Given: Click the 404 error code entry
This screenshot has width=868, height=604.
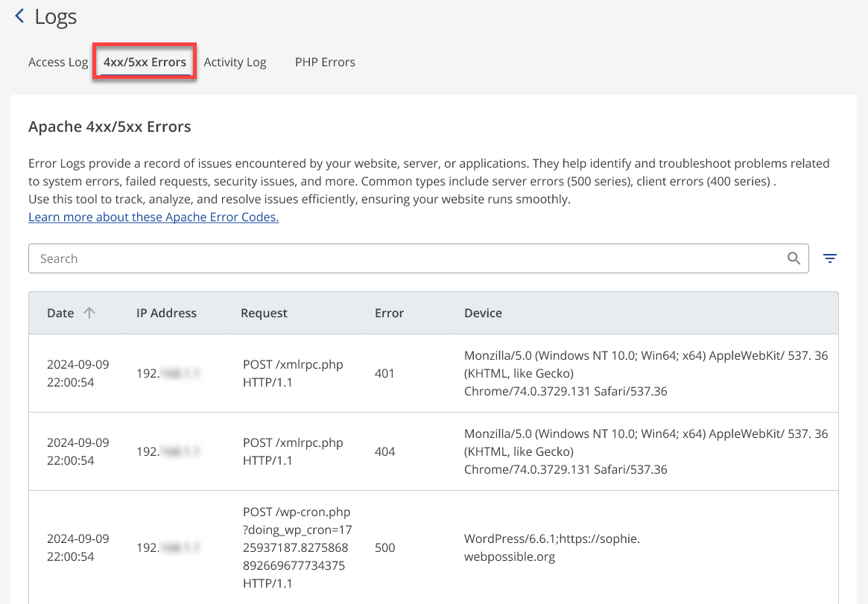Looking at the screenshot, I should point(385,451).
